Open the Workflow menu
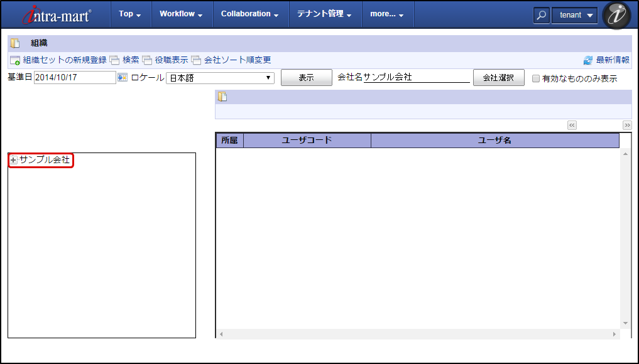Screen dimensions: 639x364 [180, 14]
